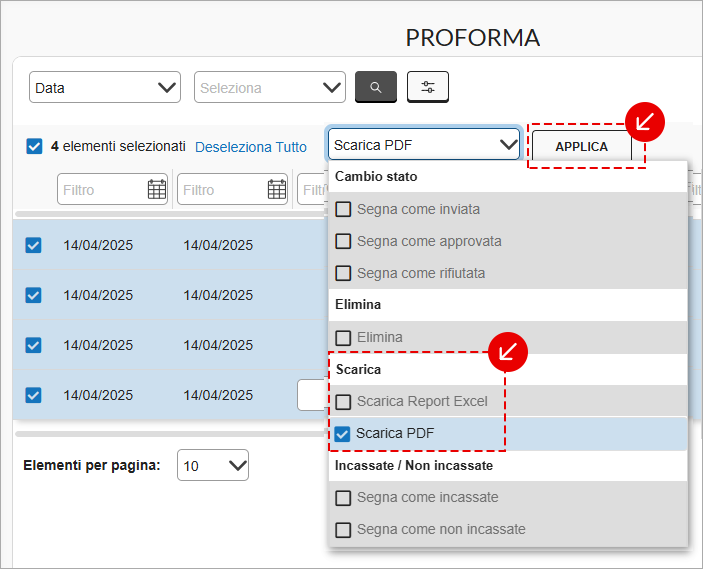The width and height of the screenshot is (703, 569).
Task: Click the PROFORMA page title
Action: coord(473,38)
